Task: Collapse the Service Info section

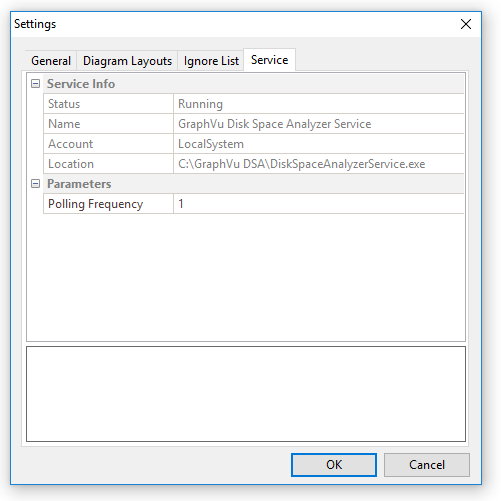Action: pos(35,84)
